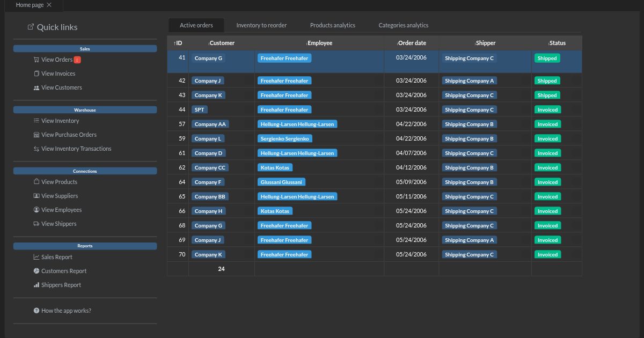Click the Invoiced status of order 70
Image resolution: width=644 pixels, height=338 pixels.
tap(547, 255)
